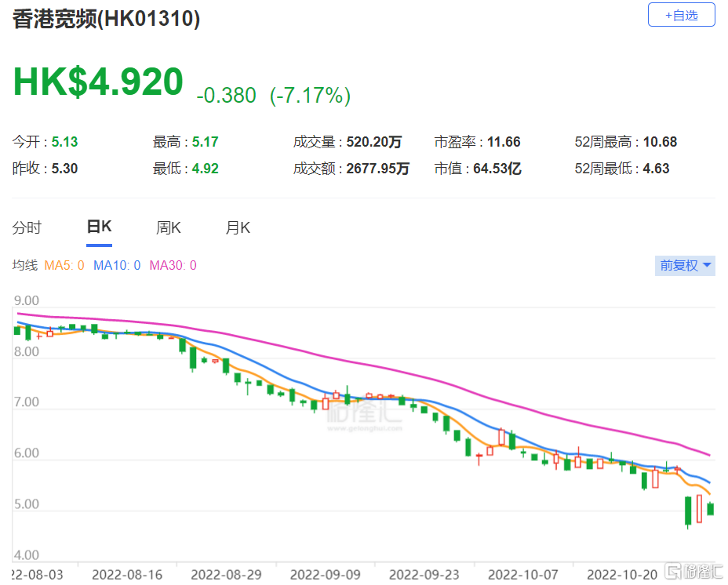The width and height of the screenshot is (728, 585).
Task: Click the last green candlestick on chart
Action: (711, 509)
